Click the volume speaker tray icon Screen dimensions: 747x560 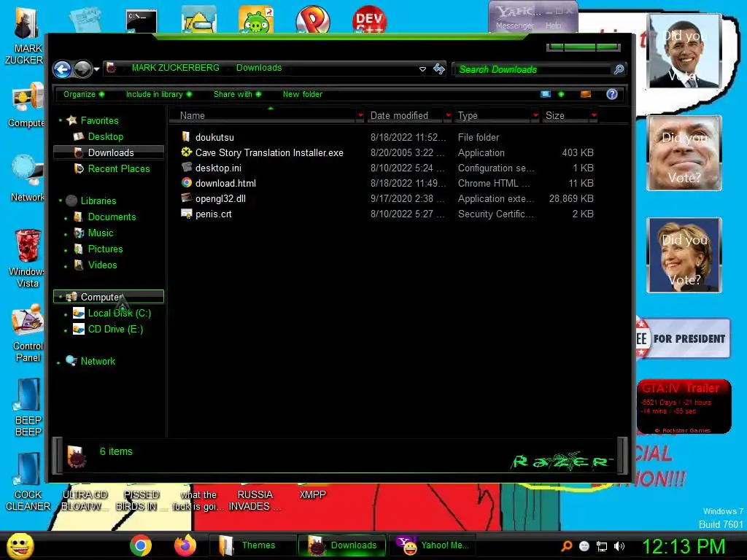[x=619, y=546]
